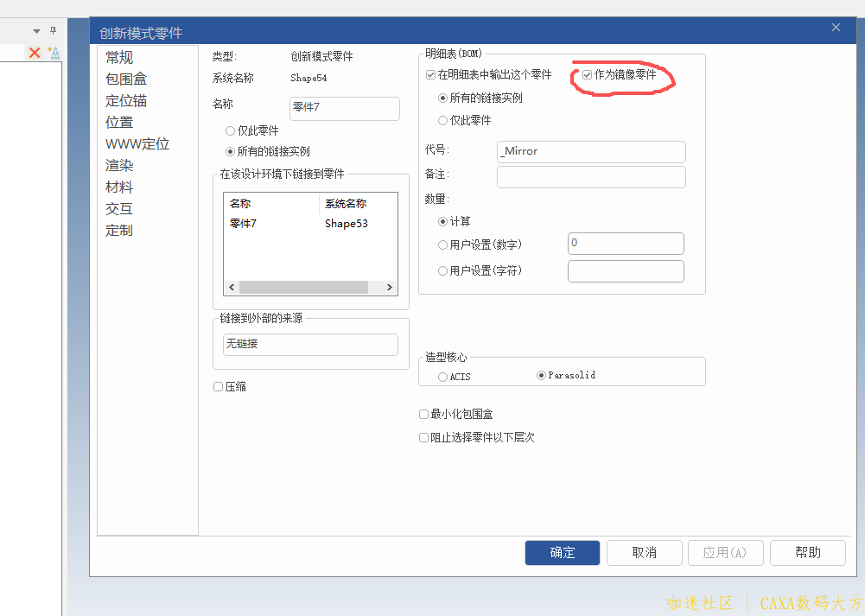Click the right arrow of the list scrollbar

pos(389,287)
